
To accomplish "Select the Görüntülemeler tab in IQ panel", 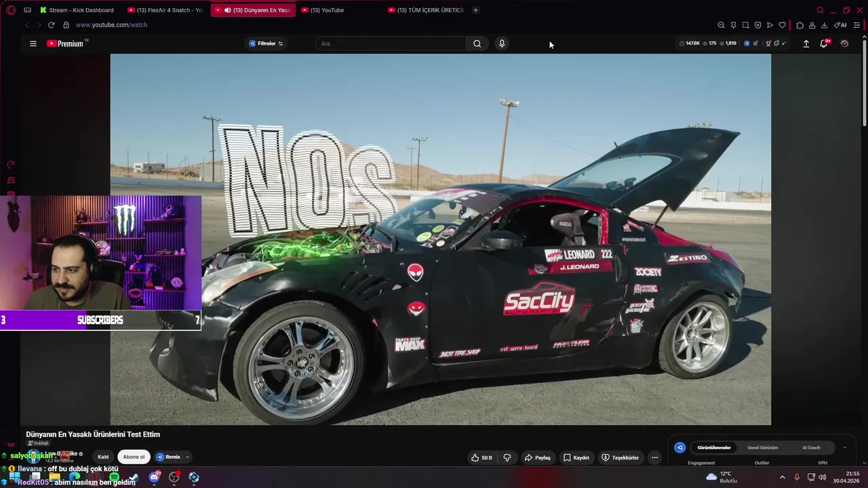I will [x=714, y=447].
